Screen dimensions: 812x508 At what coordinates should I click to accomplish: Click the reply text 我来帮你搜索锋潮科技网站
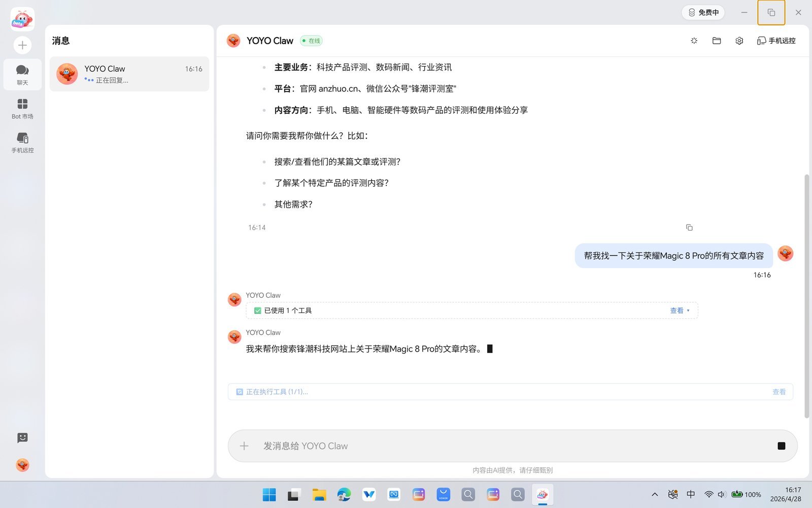[x=364, y=349]
